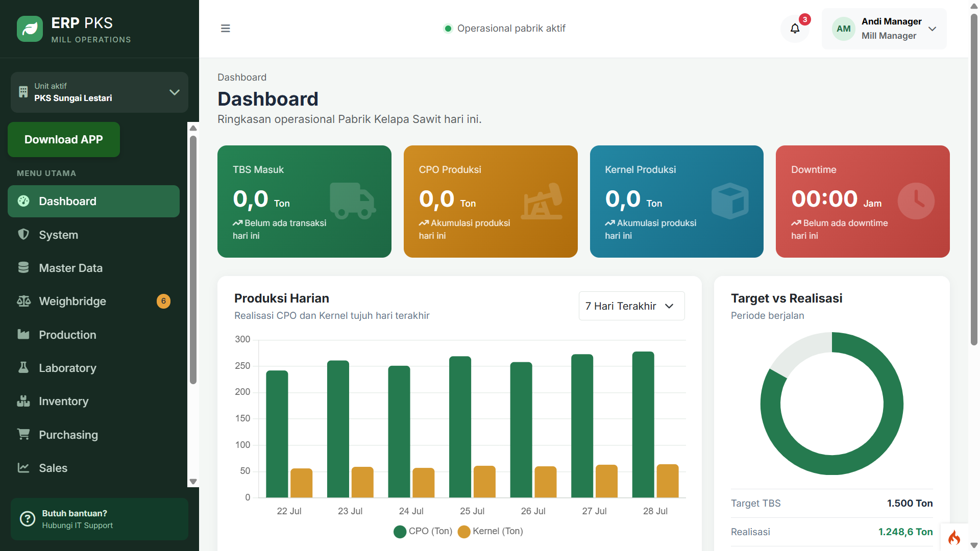The image size is (980, 551).
Task: Click the Dashboard breadcrumb
Action: (242, 77)
